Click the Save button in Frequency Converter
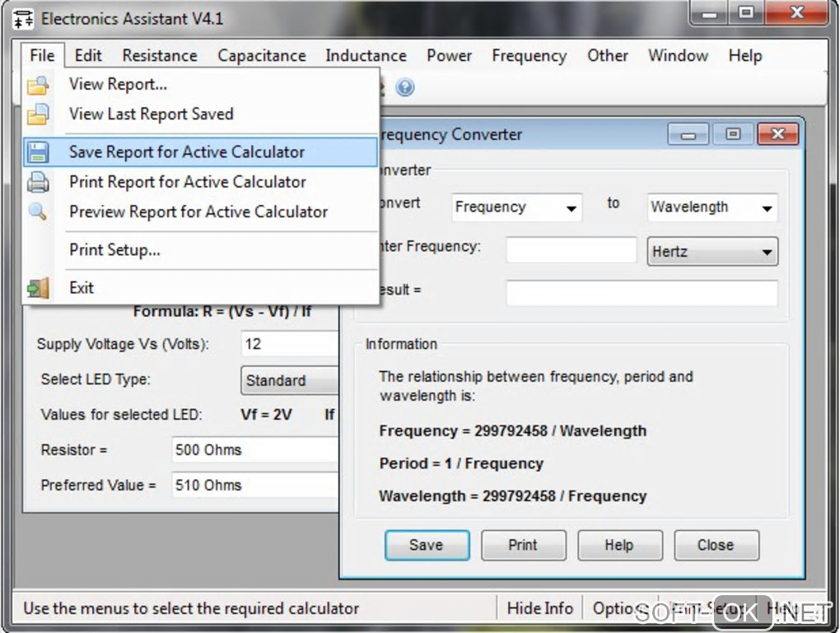840x633 pixels. [427, 545]
